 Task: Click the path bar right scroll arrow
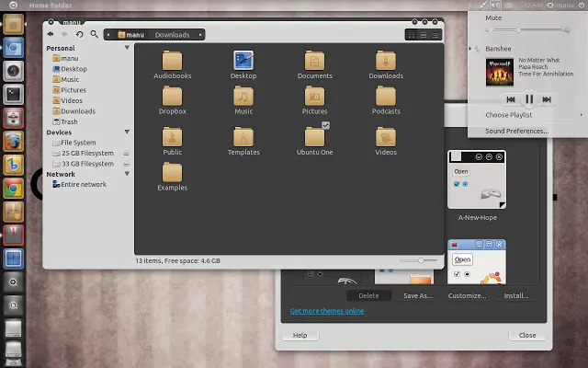click(x=200, y=35)
